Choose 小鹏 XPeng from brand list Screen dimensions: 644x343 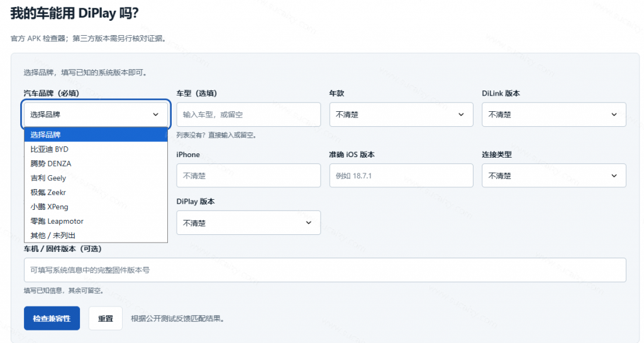96,207
